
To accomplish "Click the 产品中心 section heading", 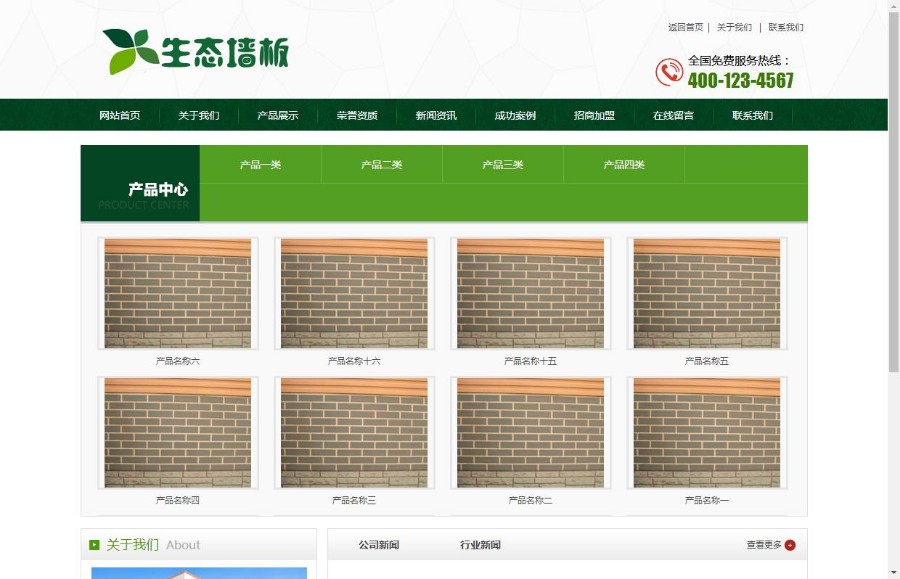I will [158, 189].
